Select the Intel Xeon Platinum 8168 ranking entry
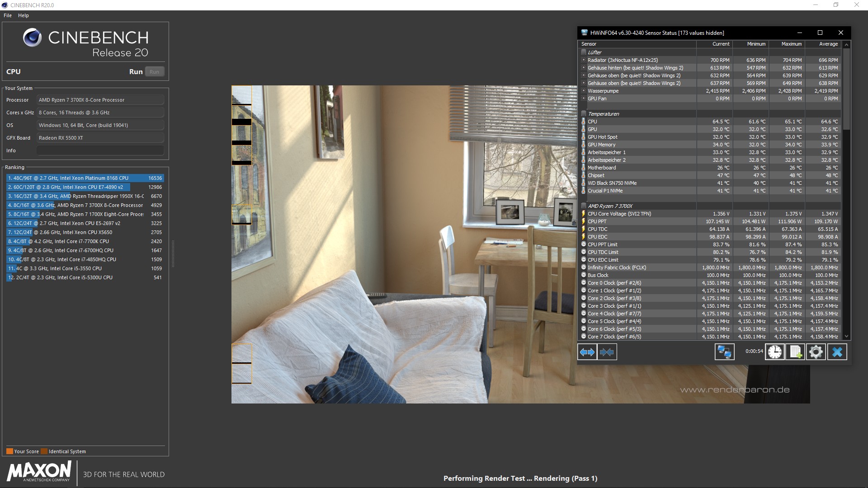Screen dimensions: 868x488 (85, 178)
